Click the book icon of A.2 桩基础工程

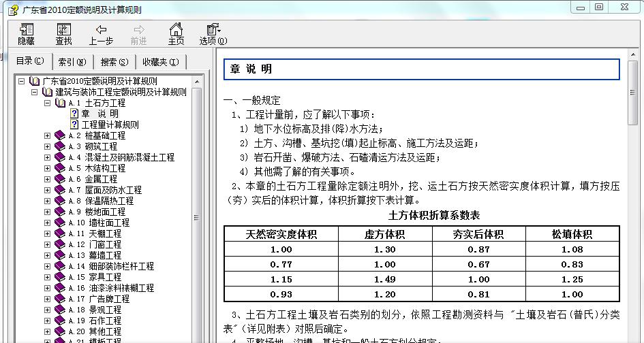pyautogui.click(x=60, y=135)
